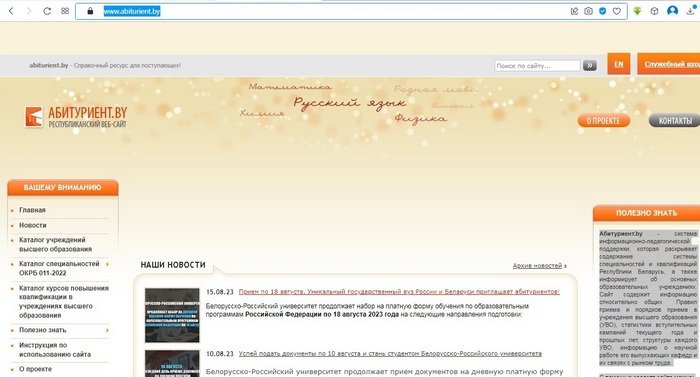Image resolution: width=700 pixels, height=377 pixels.
Task: Expand Каталог специальностей ОКРБ 011-2022 submenu arrow
Action: pyautogui.click(x=107, y=264)
